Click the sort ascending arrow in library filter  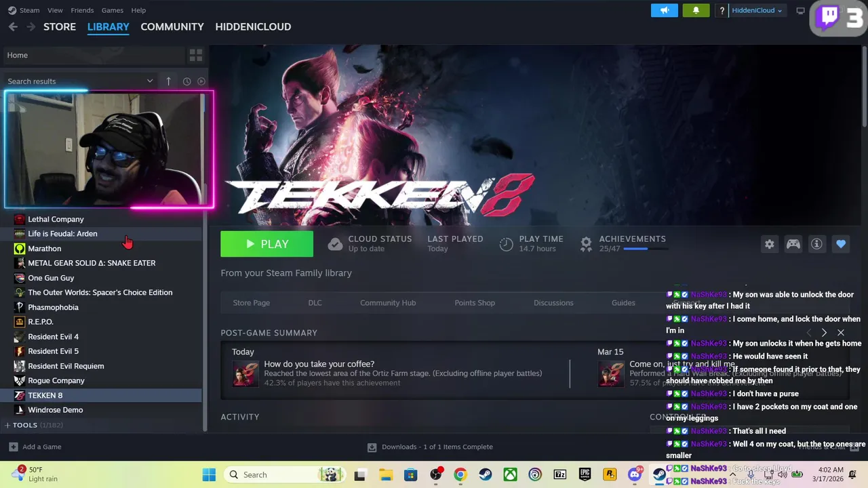pyautogui.click(x=168, y=81)
